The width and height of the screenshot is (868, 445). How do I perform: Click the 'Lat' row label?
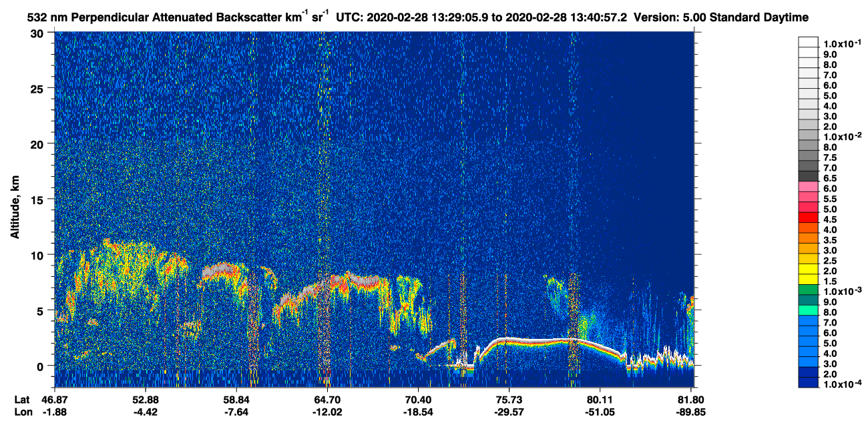click(22, 399)
